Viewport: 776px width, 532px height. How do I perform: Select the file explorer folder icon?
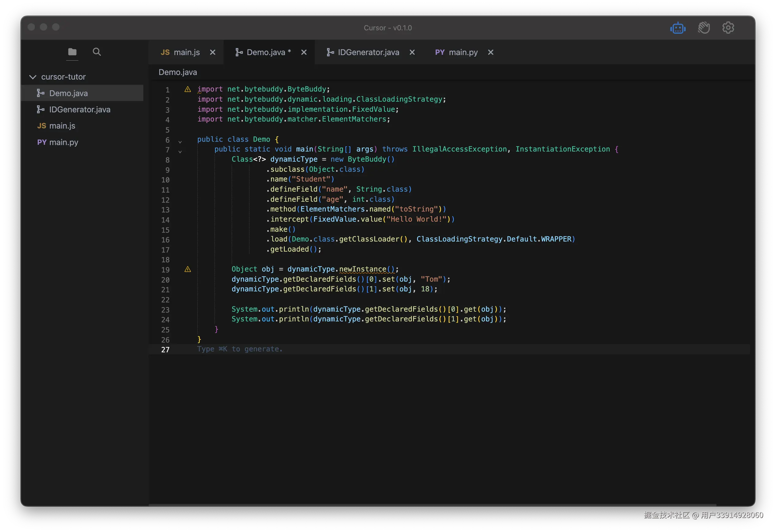72,52
